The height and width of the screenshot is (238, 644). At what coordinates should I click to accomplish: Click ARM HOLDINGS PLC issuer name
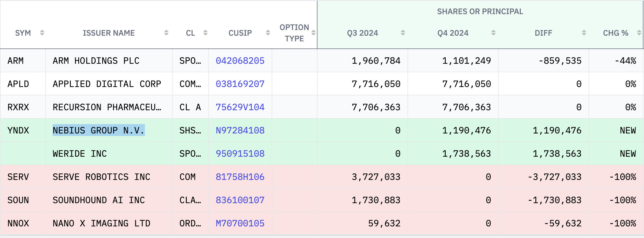[x=96, y=61]
